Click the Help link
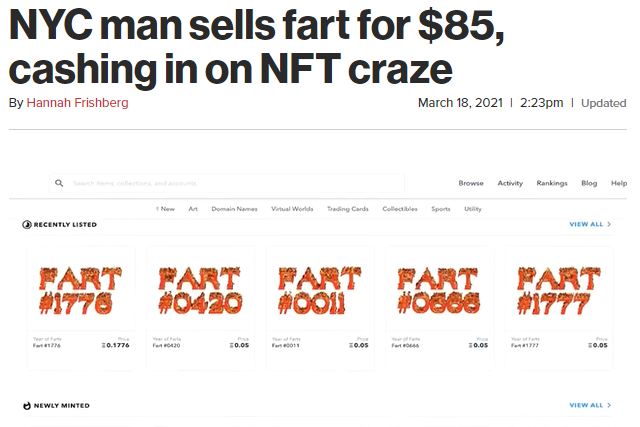 (x=619, y=183)
